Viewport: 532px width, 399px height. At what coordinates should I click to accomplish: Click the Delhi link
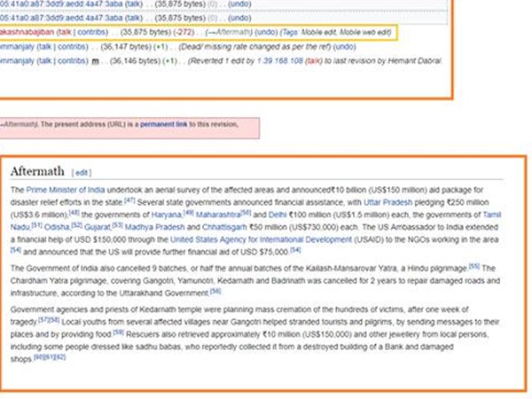[278, 215]
